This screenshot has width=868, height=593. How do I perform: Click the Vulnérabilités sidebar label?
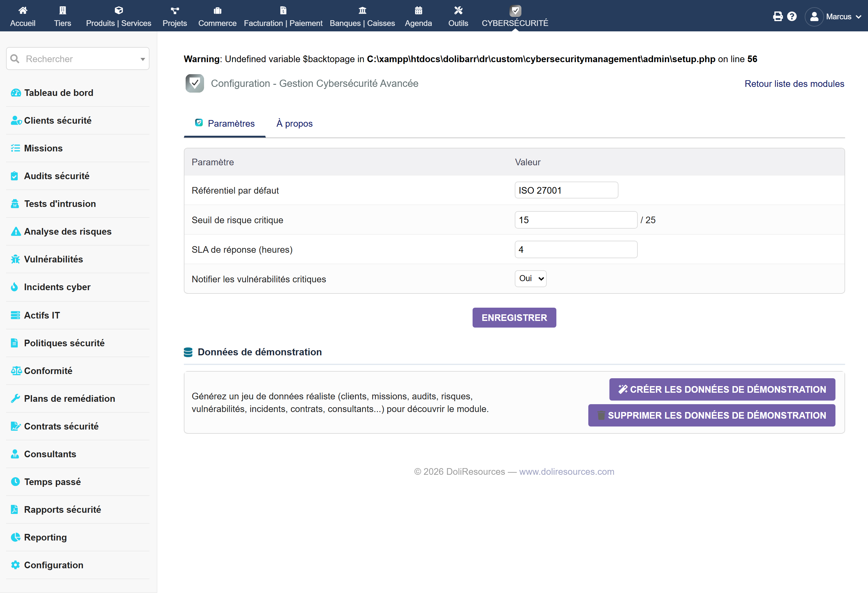[x=53, y=259]
